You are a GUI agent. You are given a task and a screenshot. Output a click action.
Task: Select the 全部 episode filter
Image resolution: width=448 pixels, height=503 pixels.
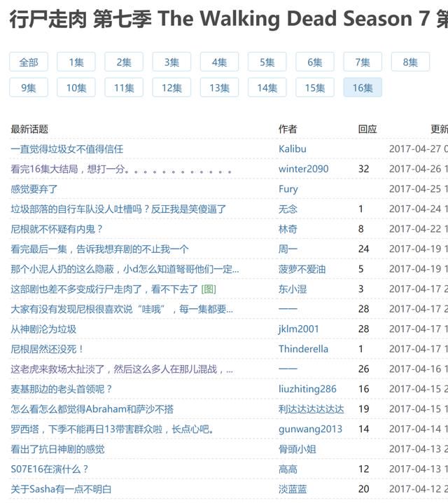29,62
